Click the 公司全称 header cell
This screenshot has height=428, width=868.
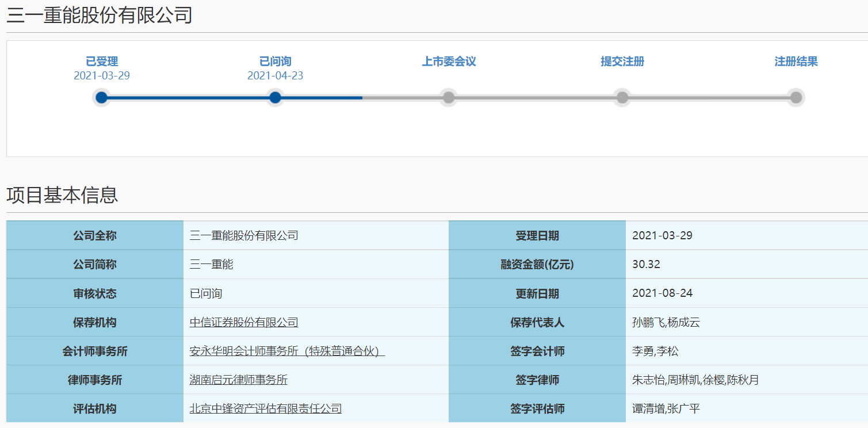[x=95, y=235]
